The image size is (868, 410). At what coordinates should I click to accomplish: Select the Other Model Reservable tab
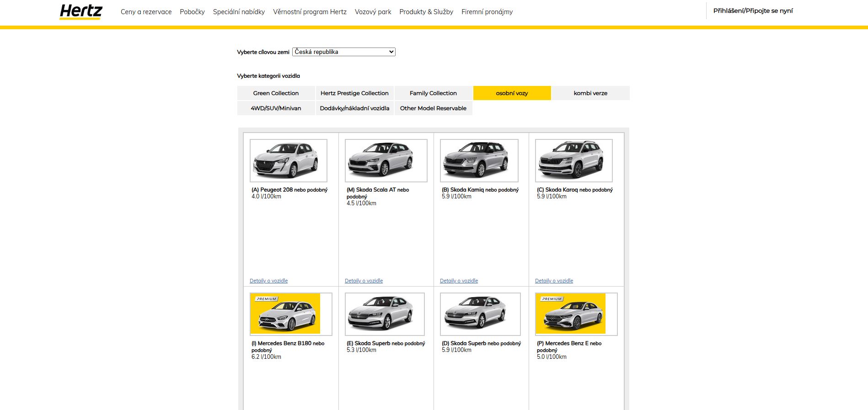click(x=433, y=108)
